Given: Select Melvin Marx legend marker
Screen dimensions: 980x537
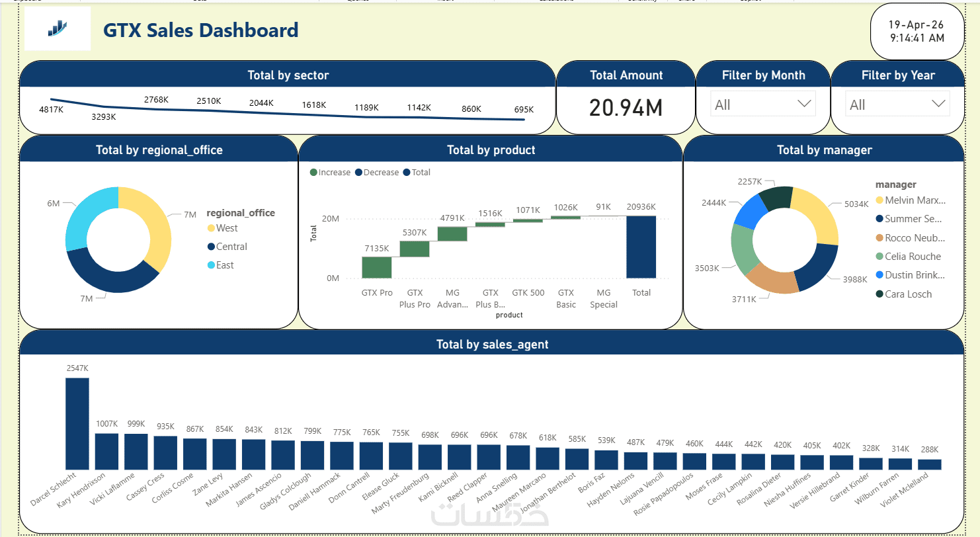Looking at the screenshot, I should click(x=879, y=200).
